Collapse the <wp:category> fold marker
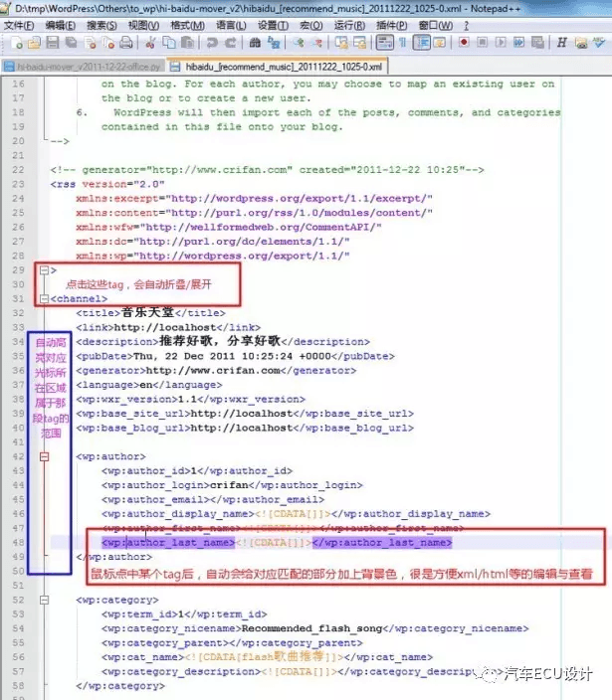Screen dimensions: 612x700 (44, 600)
